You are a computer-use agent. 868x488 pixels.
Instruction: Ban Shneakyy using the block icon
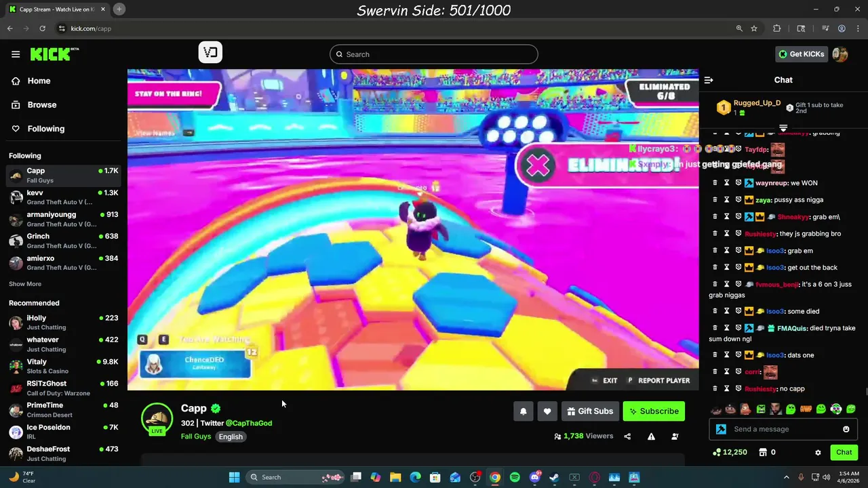click(738, 217)
